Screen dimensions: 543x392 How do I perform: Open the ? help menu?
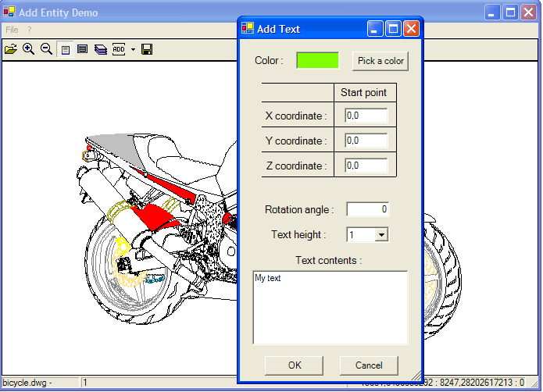[29, 30]
